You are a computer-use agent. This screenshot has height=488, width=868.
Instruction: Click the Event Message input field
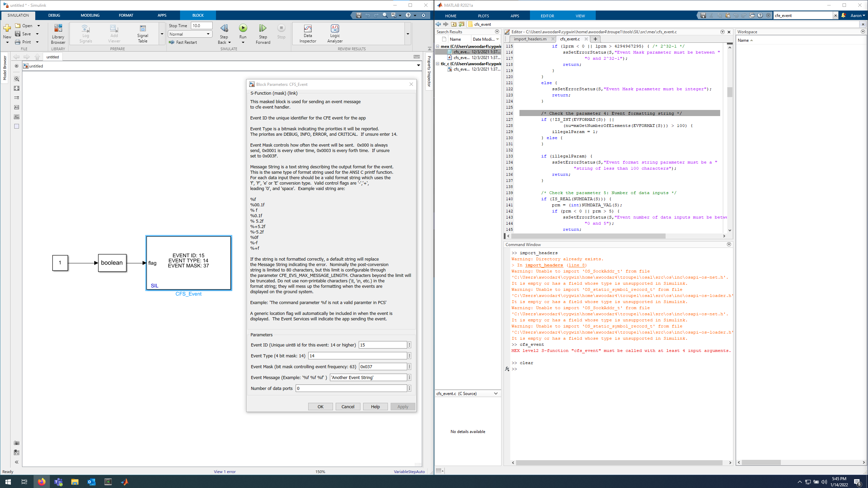tap(368, 377)
